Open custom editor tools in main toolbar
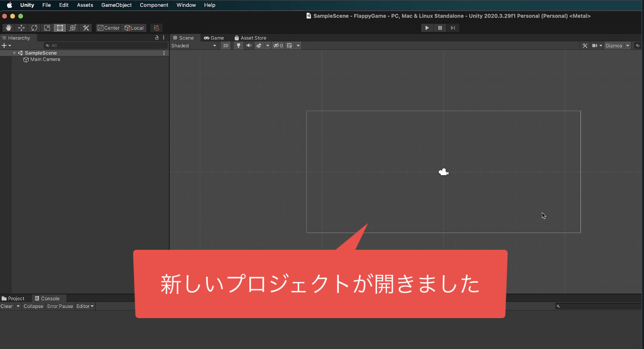 (x=86, y=28)
